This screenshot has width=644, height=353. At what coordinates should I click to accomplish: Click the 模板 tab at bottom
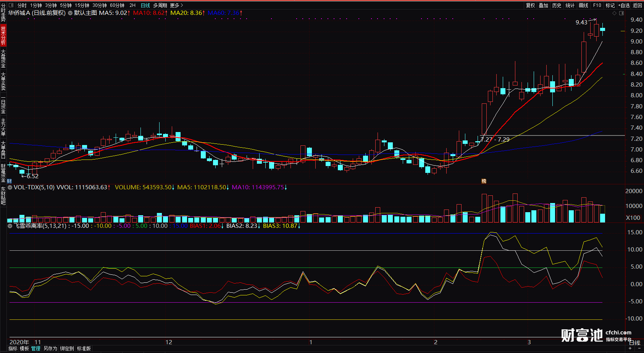[24, 348]
